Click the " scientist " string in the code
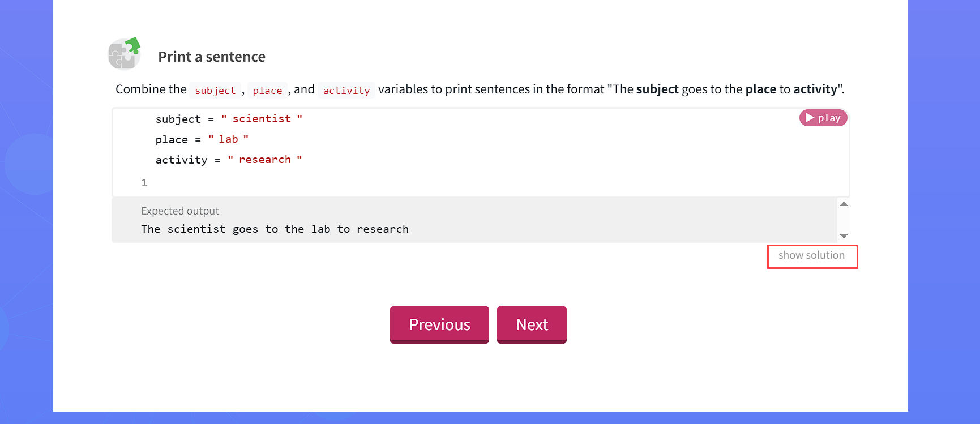 (262, 119)
